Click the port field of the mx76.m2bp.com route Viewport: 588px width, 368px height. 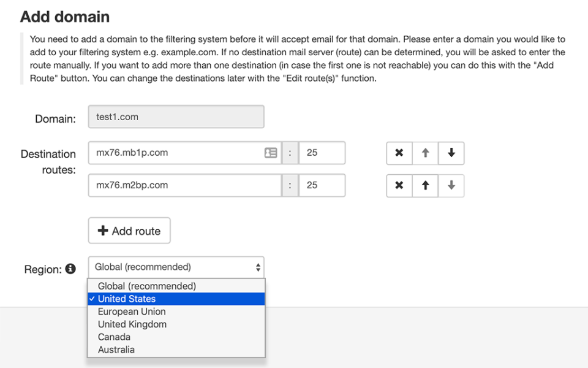(x=322, y=185)
